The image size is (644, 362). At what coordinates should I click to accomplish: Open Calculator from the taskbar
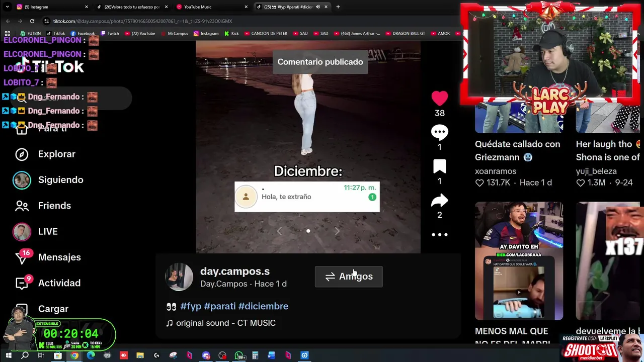point(255,355)
